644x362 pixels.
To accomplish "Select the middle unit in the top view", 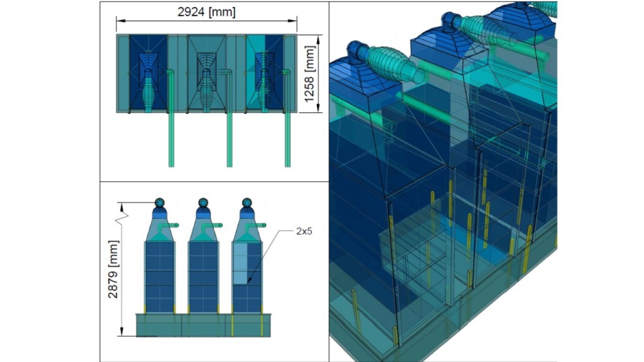I will click(207, 74).
